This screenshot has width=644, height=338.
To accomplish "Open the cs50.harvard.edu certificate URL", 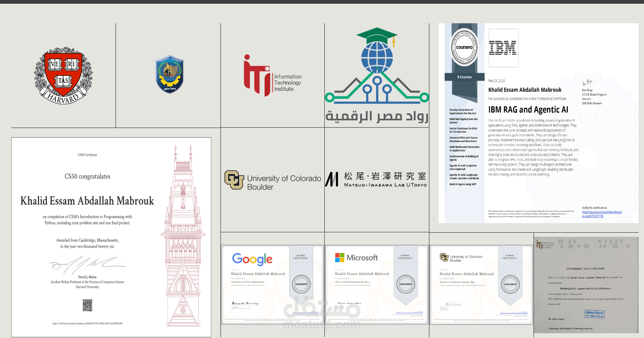I will click(x=88, y=323).
